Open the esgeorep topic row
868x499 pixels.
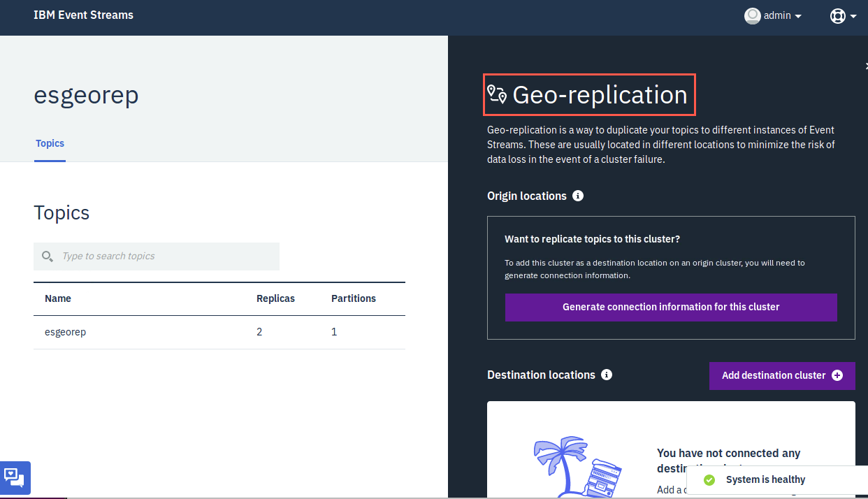[x=219, y=332]
